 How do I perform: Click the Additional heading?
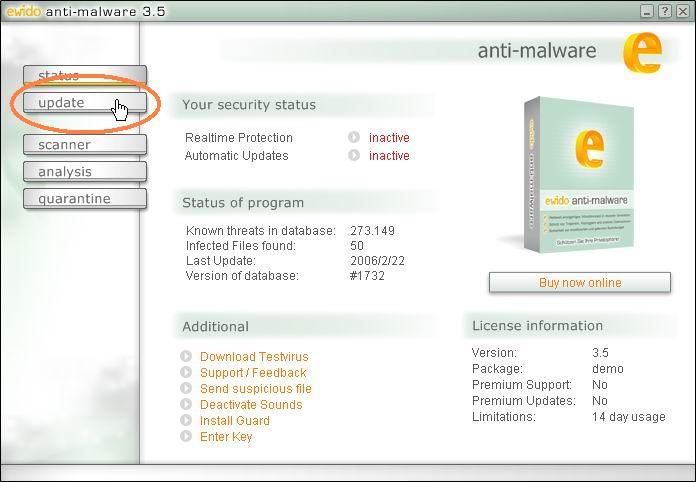[215, 327]
